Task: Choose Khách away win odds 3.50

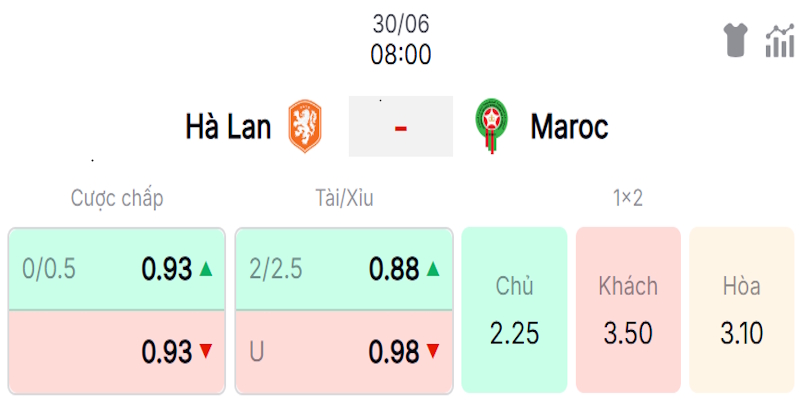Action: (x=628, y=310)
